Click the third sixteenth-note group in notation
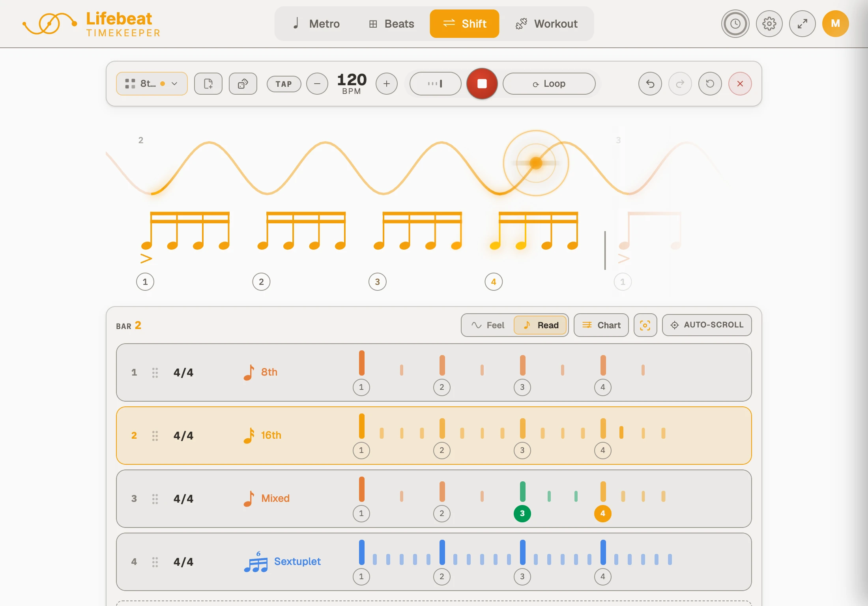Screen dimensions: 868x606 click(x=418, y=231)
